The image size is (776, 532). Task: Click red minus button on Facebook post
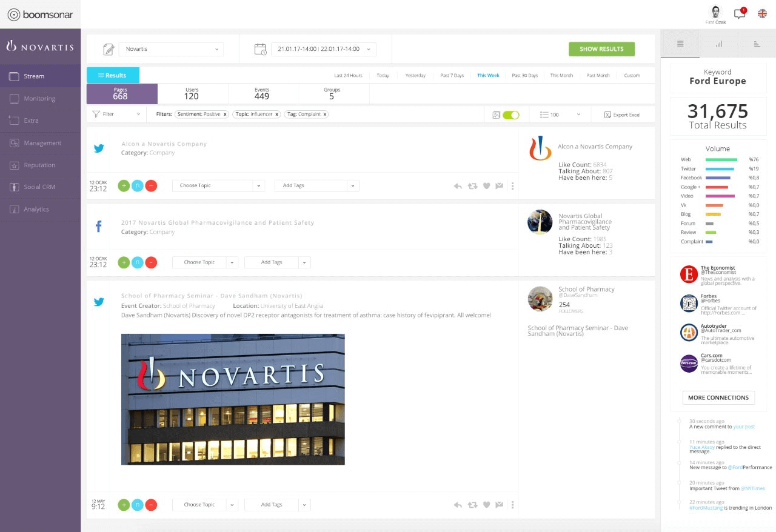tap(152, 262)
